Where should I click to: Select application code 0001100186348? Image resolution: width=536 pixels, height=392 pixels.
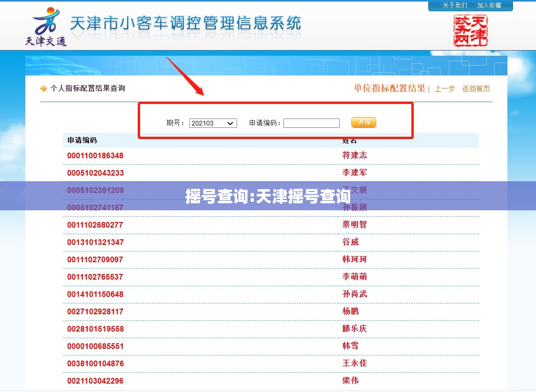pyautogui.click(x=95, y=155)
